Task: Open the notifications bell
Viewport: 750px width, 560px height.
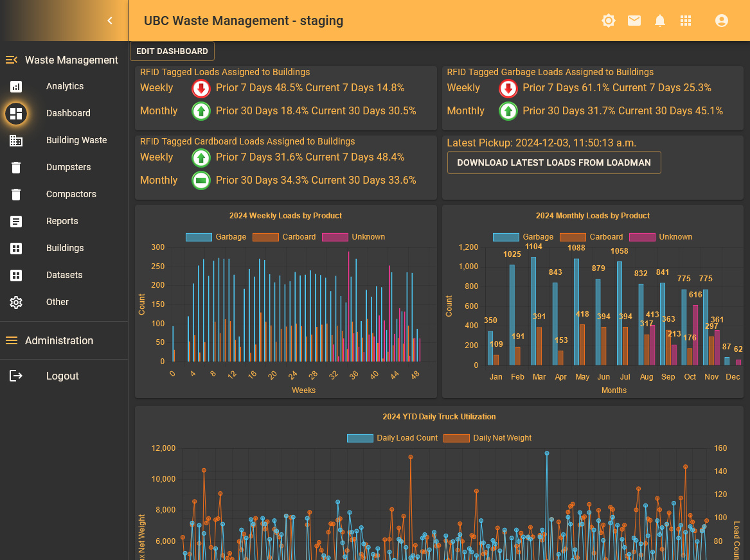Action: (660, 21)
